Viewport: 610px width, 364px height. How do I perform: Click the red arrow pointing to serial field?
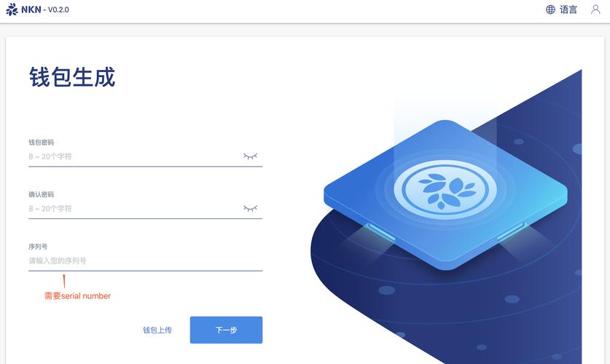(64, 281)
